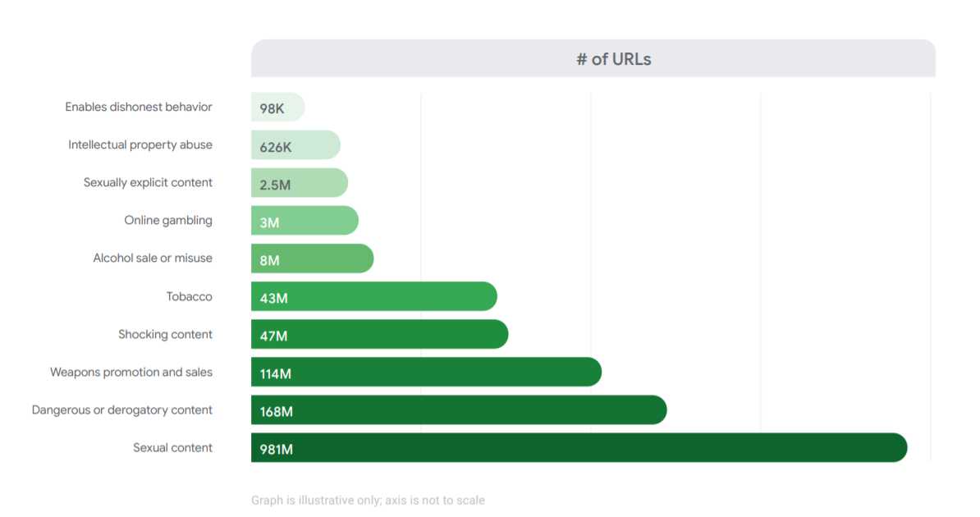This screenshot has height=517, width=980.
Task: Select the 98K dishonest behavior bar
Action: [x=277, y=108]
